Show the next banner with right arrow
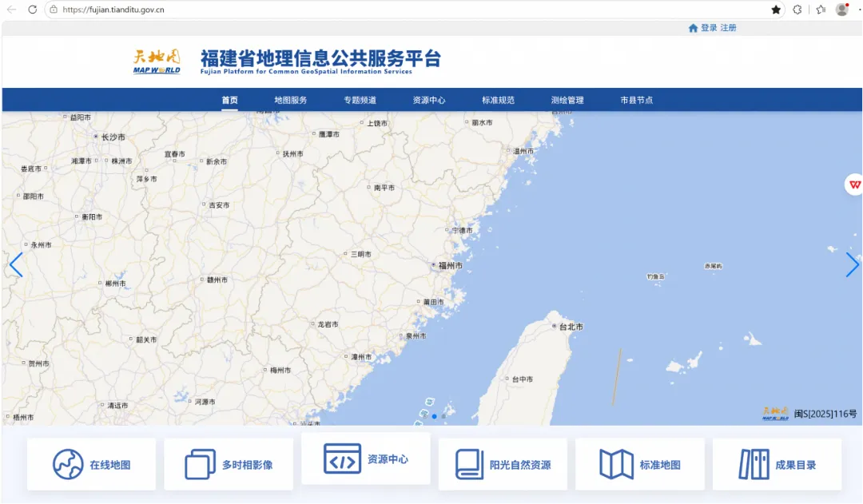The width and height of the screenshot is (863, 504). click(x=852, y=265)
